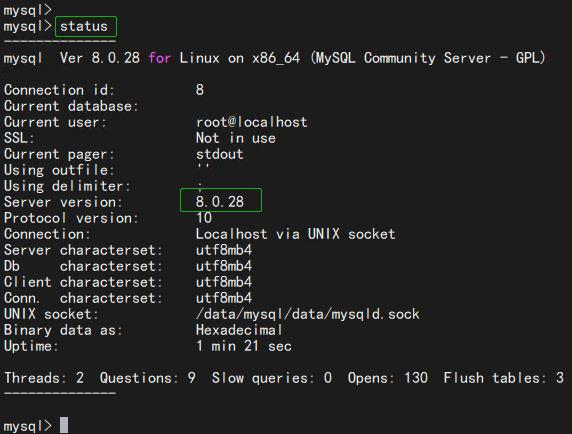Click the magenta 'for' keyword
This screenshot has height=434, width=572.
click(x=159, y=58)
